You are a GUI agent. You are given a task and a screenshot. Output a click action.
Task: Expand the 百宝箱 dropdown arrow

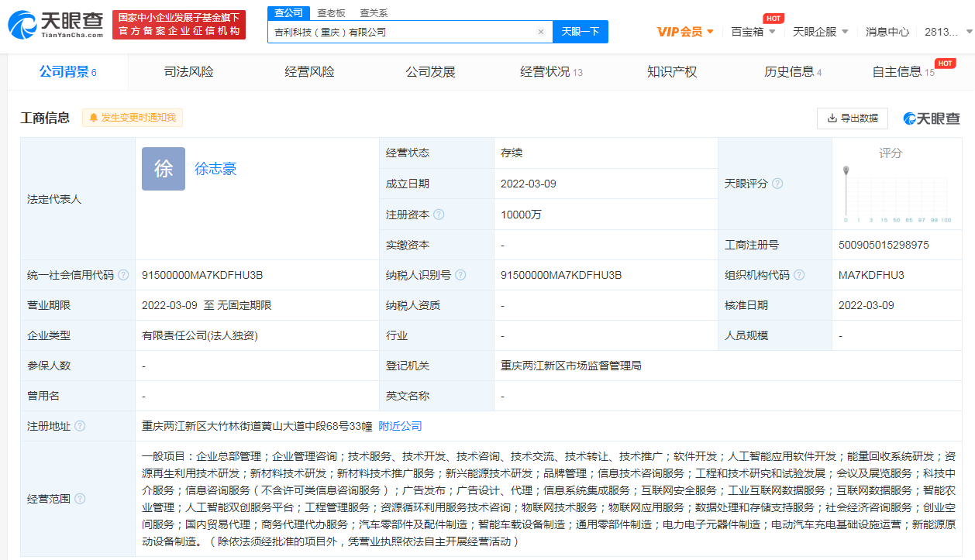(x=772, y=32)
